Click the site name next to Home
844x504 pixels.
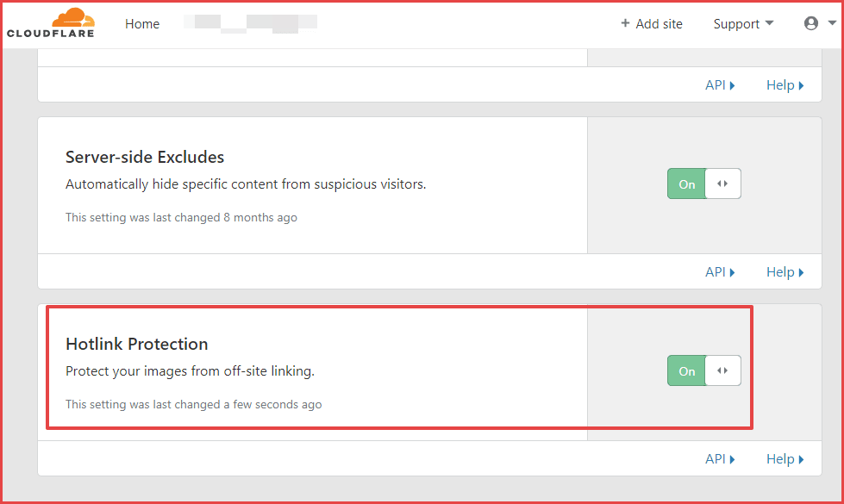(x=250, y=23)
